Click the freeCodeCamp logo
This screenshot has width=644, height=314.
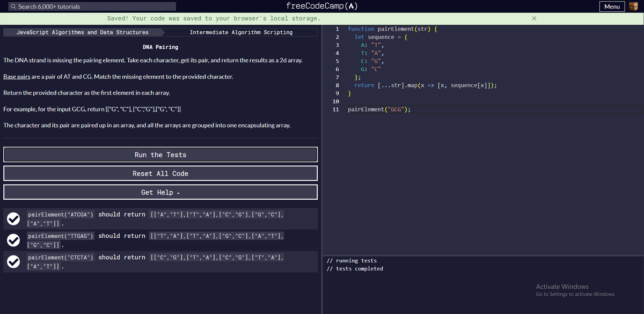click(x=322, y=6)
